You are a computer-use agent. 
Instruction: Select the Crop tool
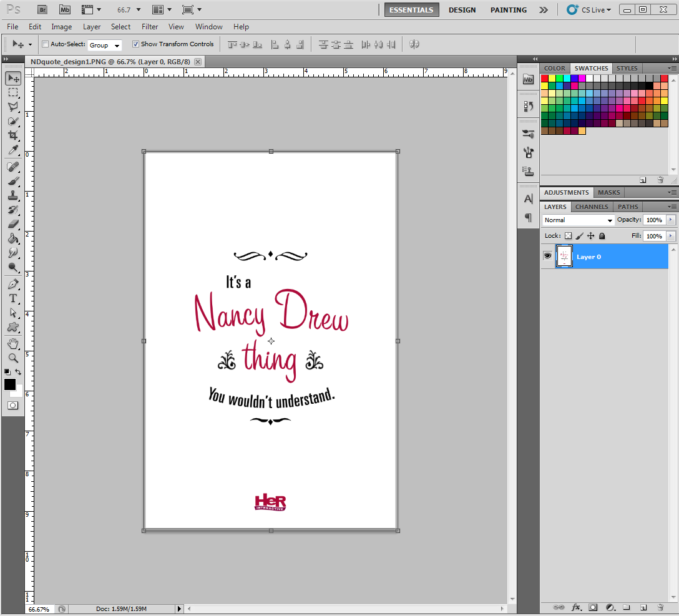click(x=13, y=135)
